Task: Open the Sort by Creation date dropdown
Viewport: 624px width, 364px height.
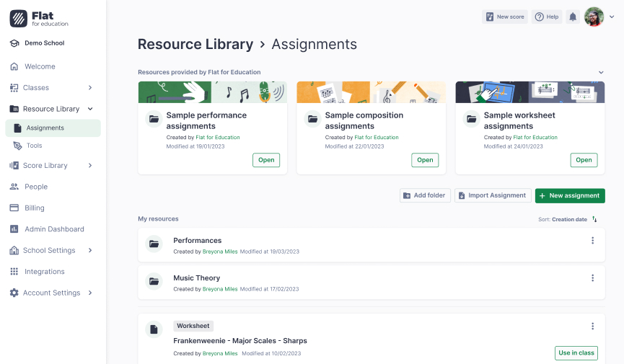Action: pyautogui.click(x=568, y=219)
